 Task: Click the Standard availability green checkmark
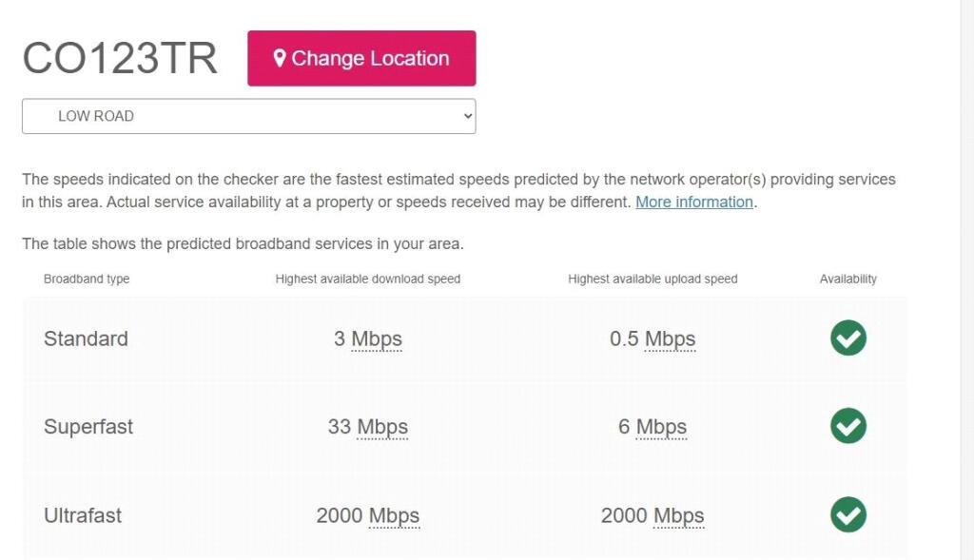(x=847, y=338)
